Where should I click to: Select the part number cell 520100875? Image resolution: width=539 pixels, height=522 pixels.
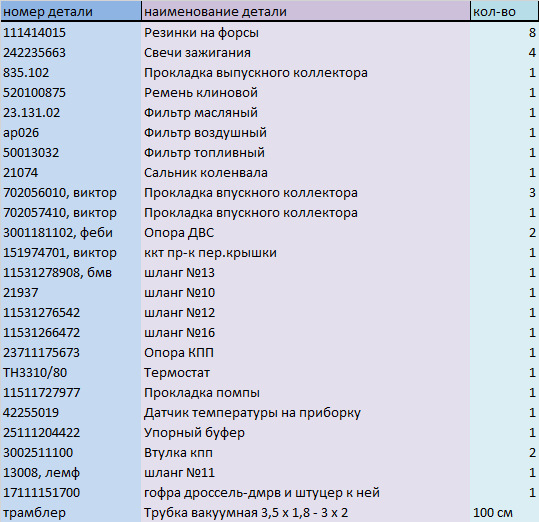click(x=71, y=92)
